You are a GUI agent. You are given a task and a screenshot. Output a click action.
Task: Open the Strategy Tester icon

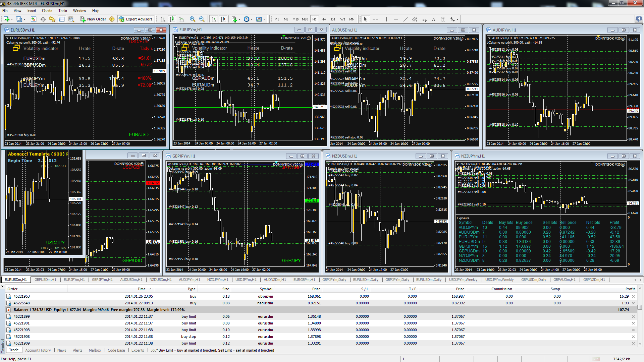pos(71,19)
